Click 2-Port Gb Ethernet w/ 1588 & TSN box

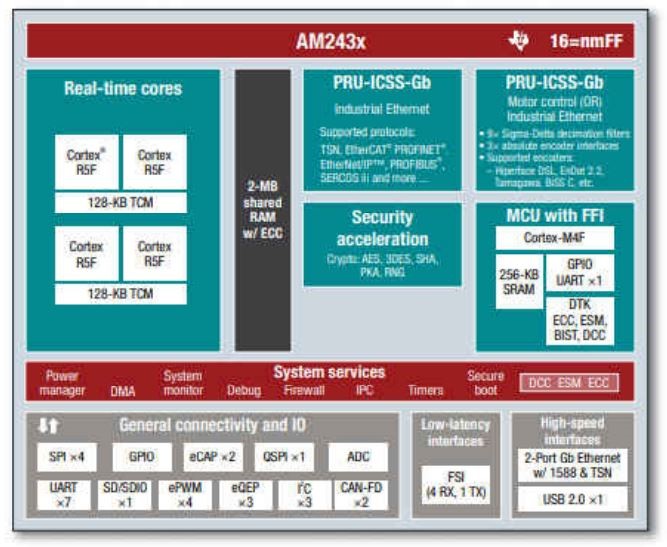[573, 465]
